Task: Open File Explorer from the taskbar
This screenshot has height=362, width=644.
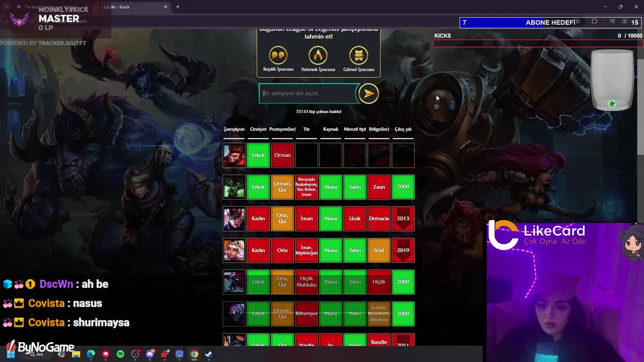Action: [x=76, y=354]
